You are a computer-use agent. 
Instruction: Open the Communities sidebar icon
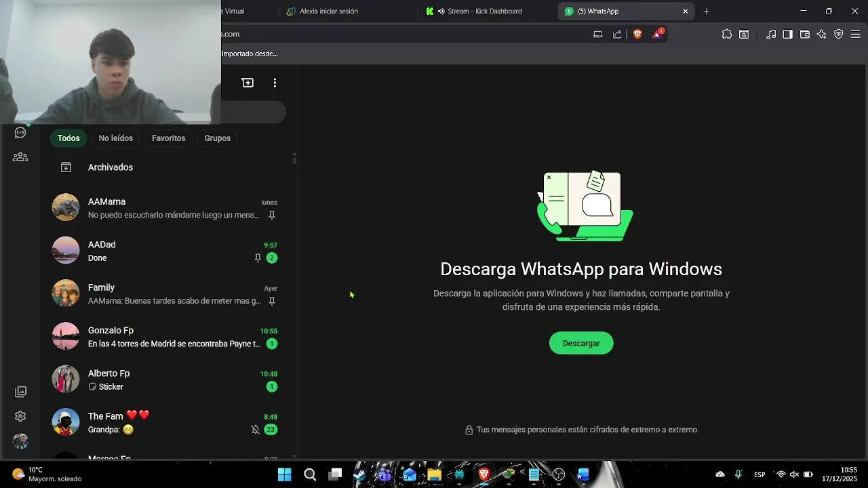20,157
